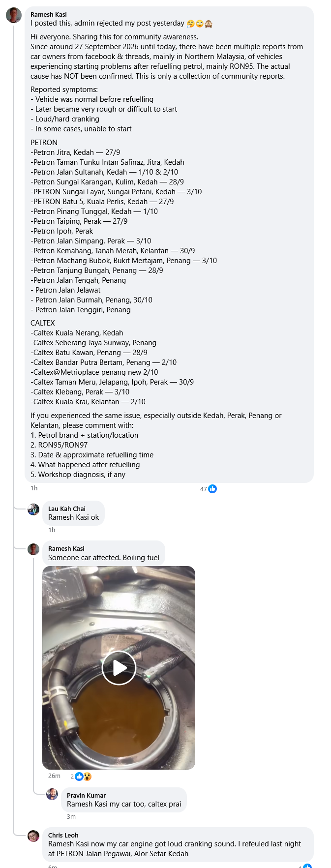The height and width of the screenshot is (868, 331).
Task: Click the 1h timestamp under main post
Action: tap(34, 488)
